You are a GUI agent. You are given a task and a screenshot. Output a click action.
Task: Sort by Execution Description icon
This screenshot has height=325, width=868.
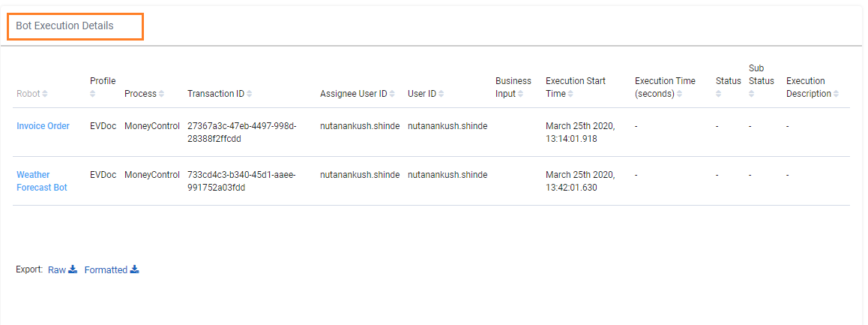pos(836,95)
